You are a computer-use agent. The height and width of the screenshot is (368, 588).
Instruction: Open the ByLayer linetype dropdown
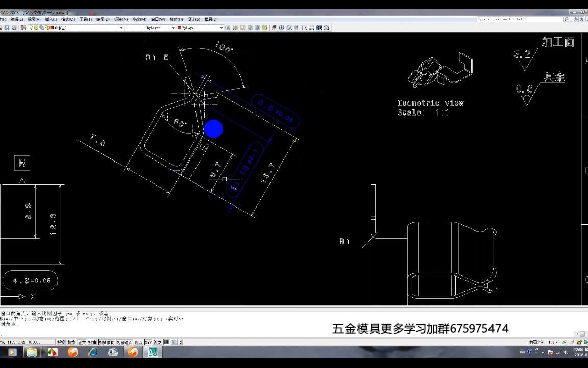click(173, 27)
